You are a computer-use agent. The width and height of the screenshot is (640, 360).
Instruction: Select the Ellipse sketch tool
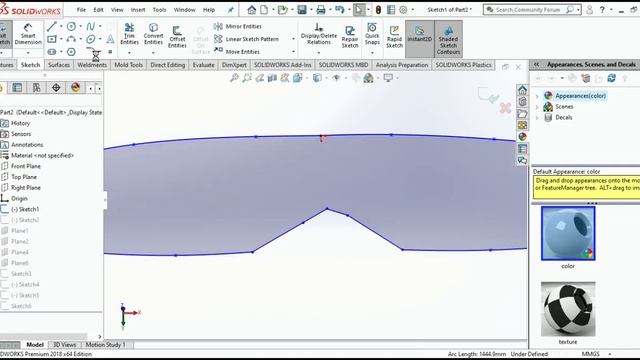pyautogui.click(x=91, y=39)
